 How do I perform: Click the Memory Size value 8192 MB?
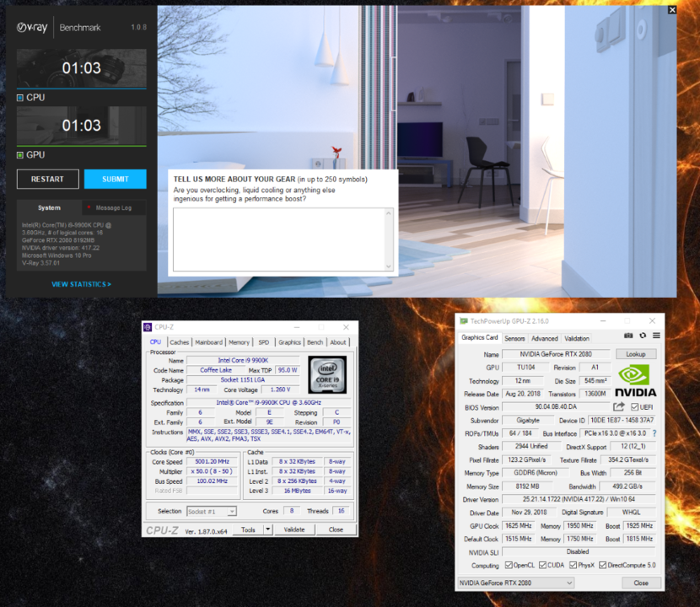click(527, 486)
